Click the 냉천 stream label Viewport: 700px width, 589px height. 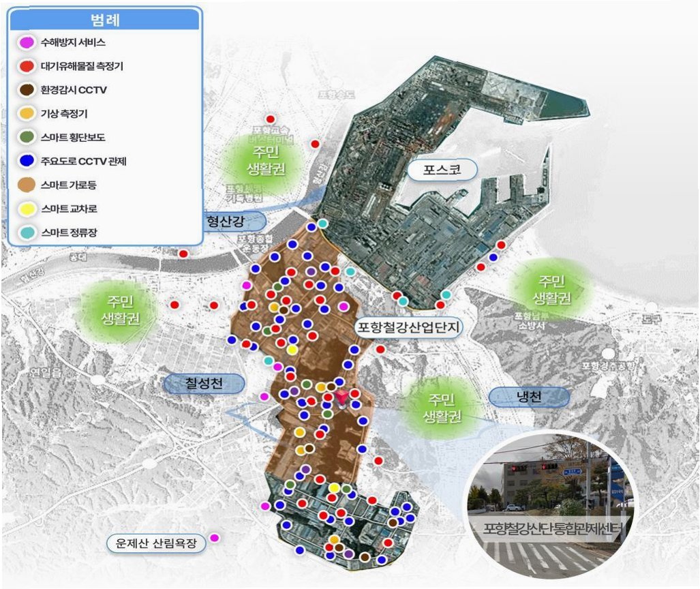point(529,397)
